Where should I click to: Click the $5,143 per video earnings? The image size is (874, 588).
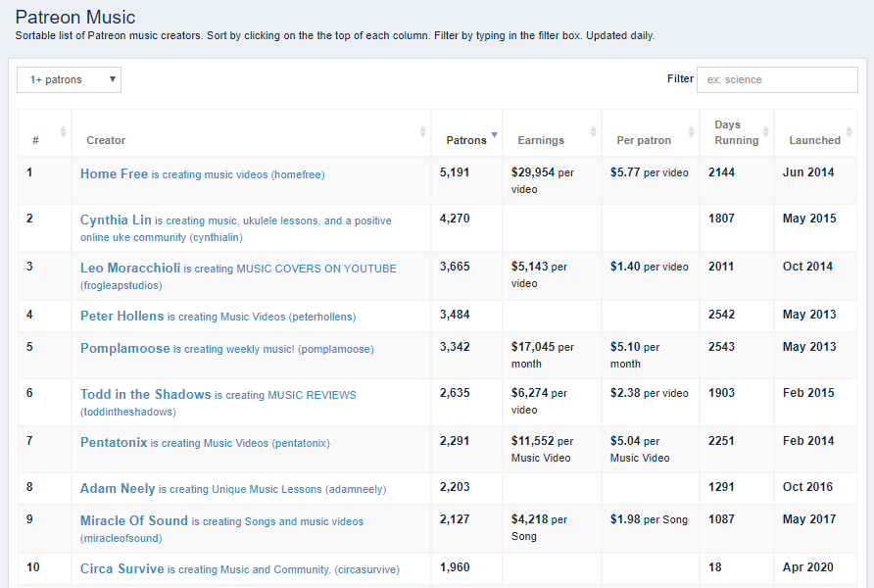539,274
